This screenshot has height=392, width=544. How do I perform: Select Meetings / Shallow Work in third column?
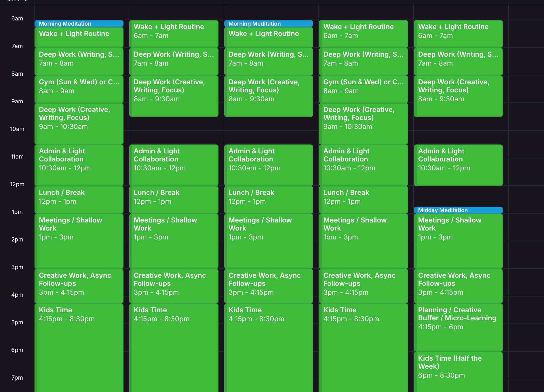(269, 241)
